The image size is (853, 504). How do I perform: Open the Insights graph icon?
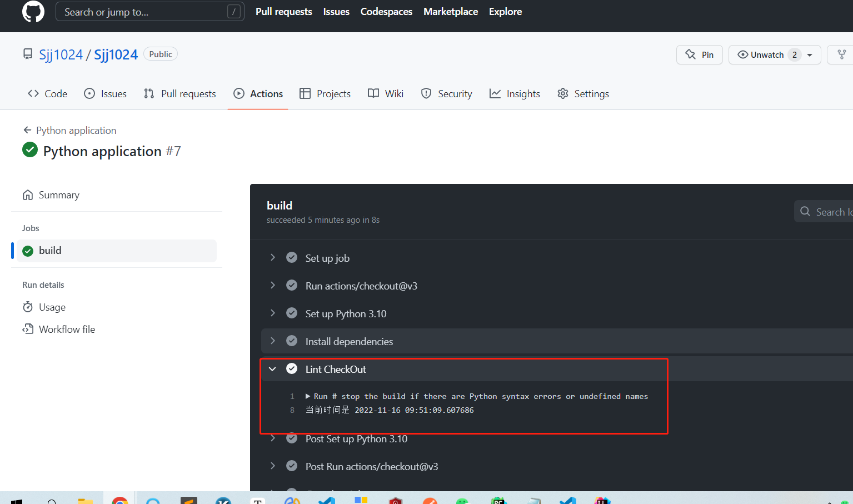point(495,93)
